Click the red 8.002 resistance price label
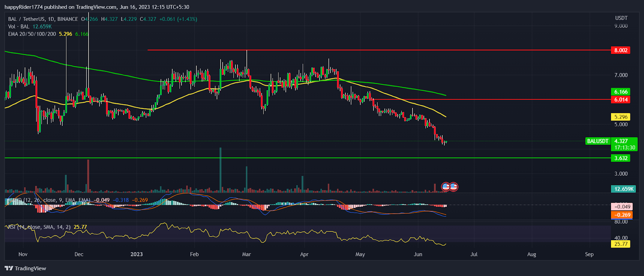Viewport: 644px width, 276px height. [621, 50]
